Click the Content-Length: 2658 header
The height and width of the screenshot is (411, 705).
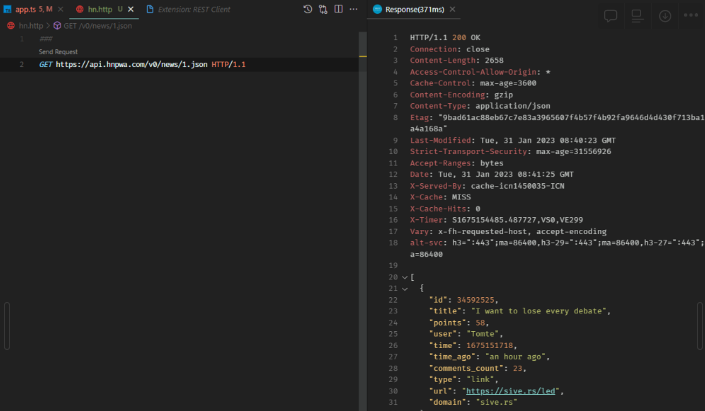point(456,60)
